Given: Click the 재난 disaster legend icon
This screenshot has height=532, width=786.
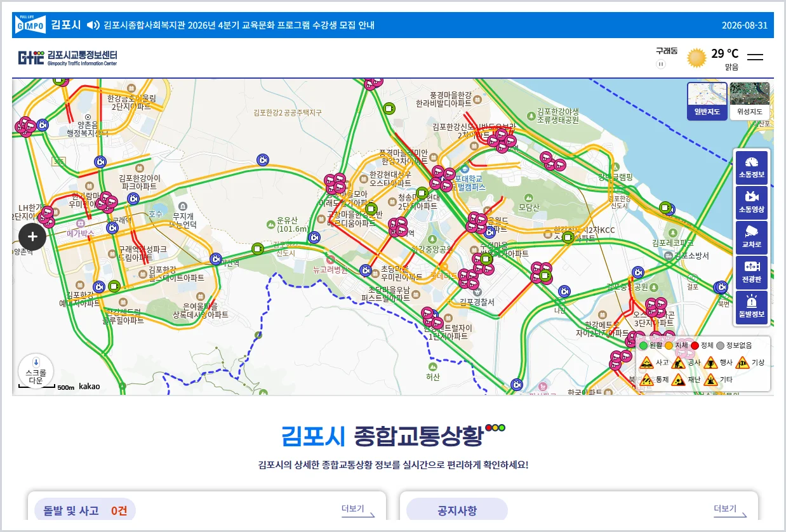Looking at the screenshot, I should point(678,380).
